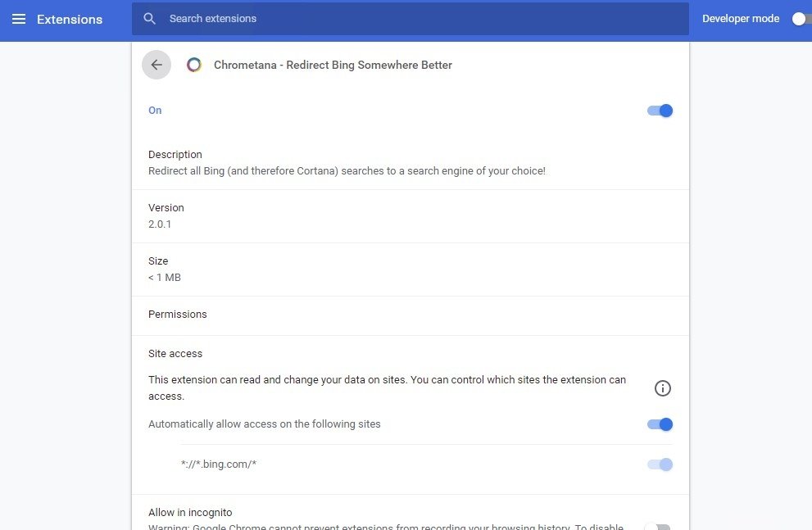Click the *://*.bing.com/* site entry

coord(219,464)
